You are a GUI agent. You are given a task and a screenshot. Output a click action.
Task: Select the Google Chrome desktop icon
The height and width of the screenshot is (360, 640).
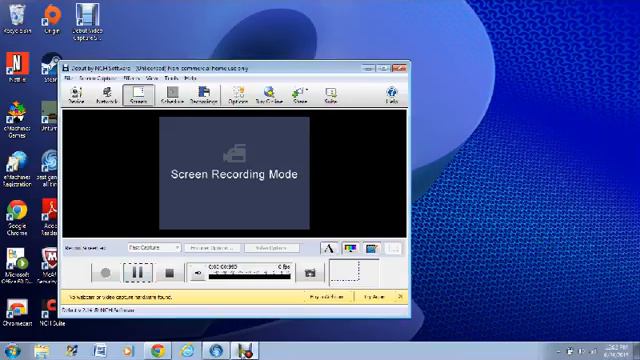point(17,218)
